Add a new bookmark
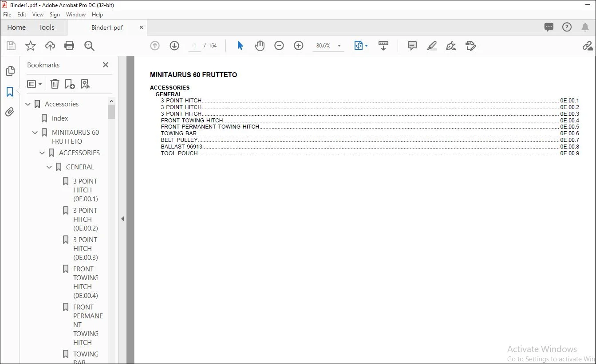596x364 pixels. (x=70, y=84)
